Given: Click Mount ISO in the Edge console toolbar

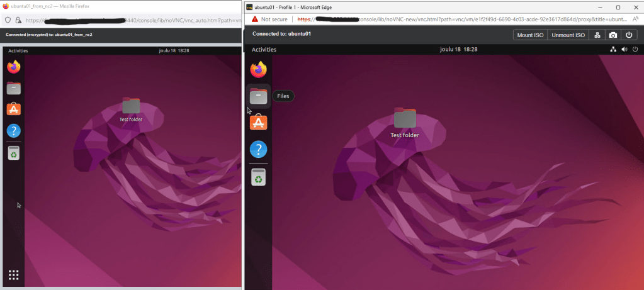Looking at the screenshot, I should point(530,35).
